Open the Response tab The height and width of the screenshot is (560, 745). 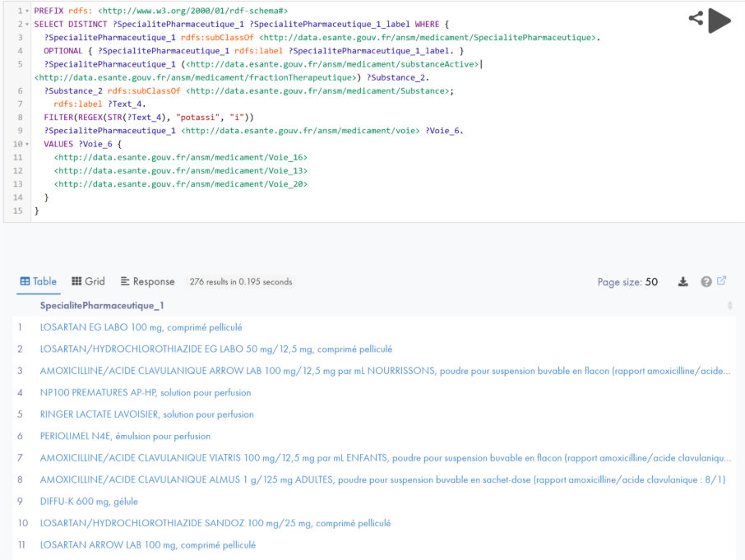(148, 281)
